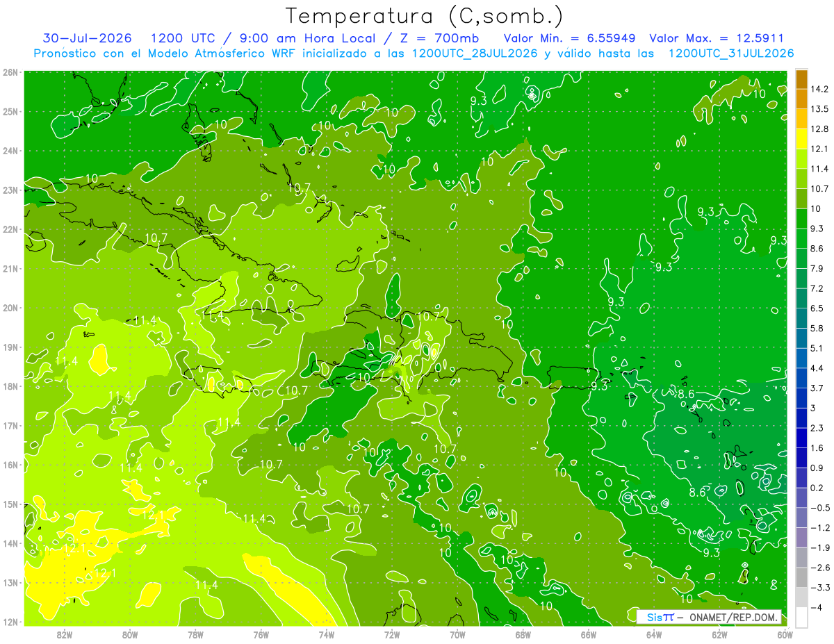Image resolution: width=834 pixels, height=644 pixels.
Task: Click the 3.7 color scale label
Action: tap(817, 388)
